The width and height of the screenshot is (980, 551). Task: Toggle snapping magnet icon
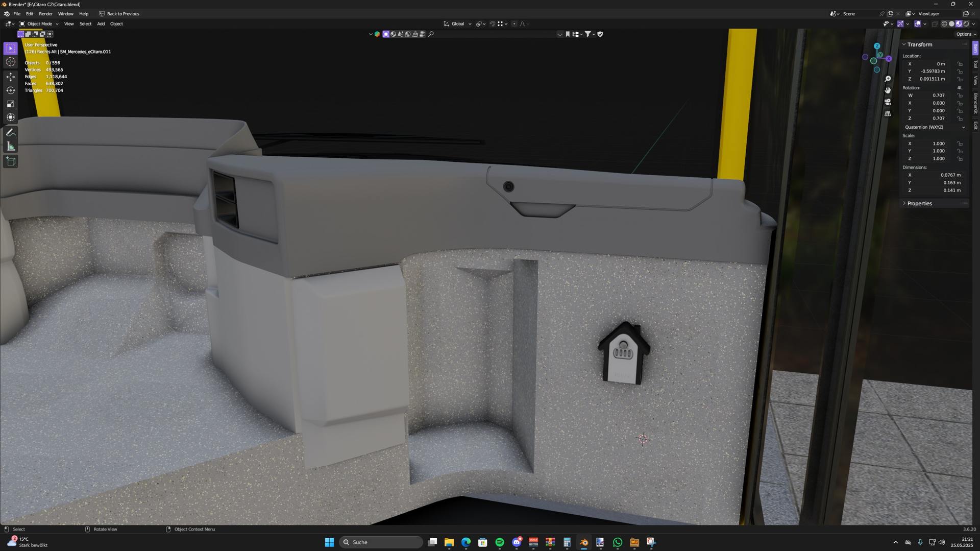[x=493, y=24]
